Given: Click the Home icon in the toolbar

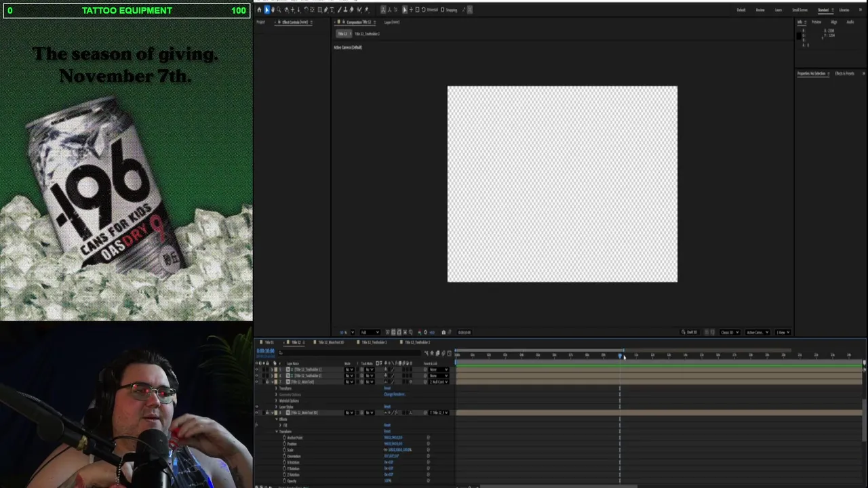Looking at the screenshot, I should click(259, 9).
